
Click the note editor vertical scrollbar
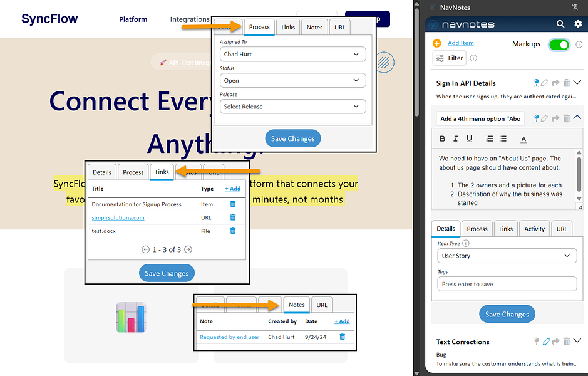tap(579, 175)
